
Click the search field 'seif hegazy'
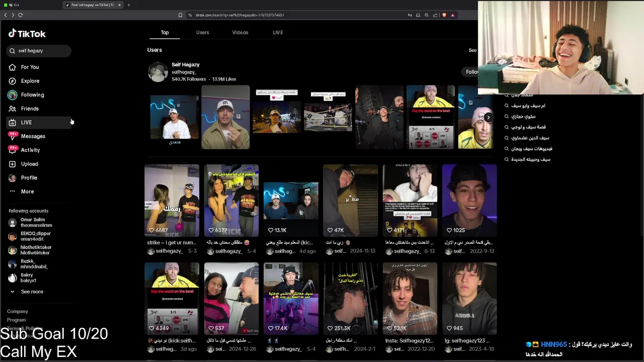point(39,51)
